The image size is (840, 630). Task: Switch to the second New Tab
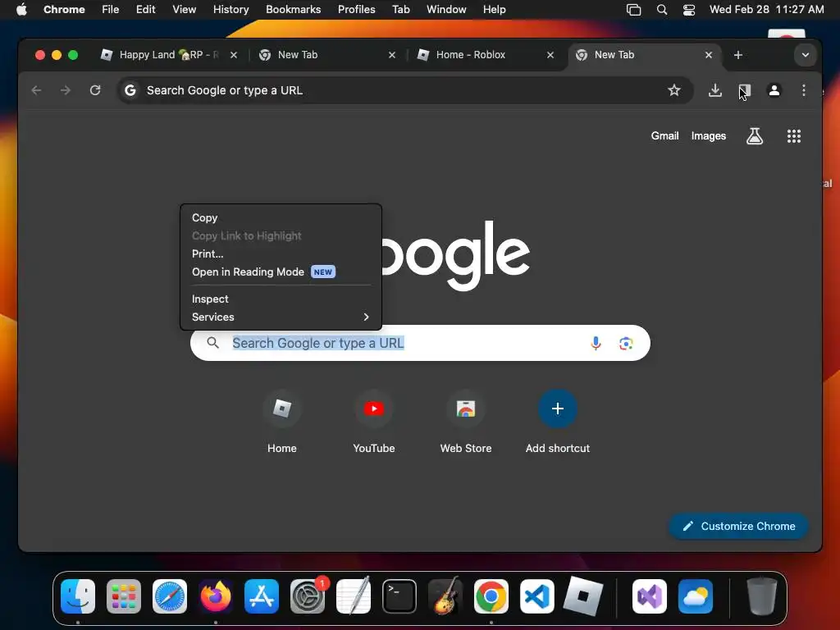643,55
